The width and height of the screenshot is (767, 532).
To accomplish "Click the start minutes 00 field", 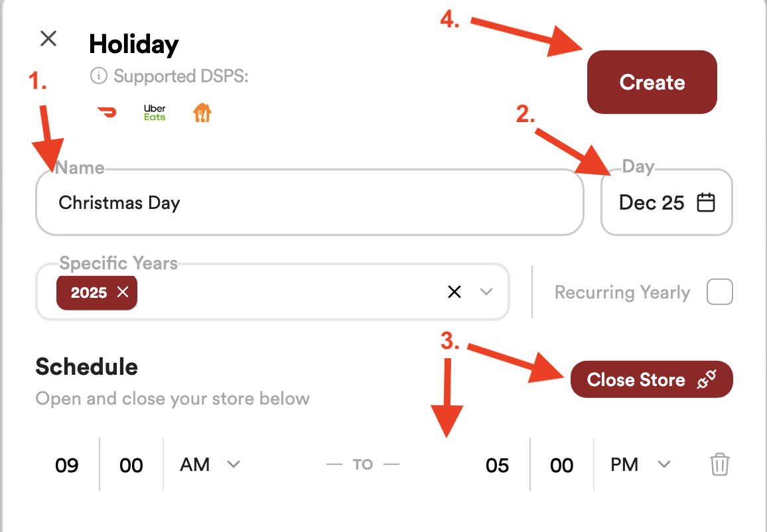I will (131, 465).
